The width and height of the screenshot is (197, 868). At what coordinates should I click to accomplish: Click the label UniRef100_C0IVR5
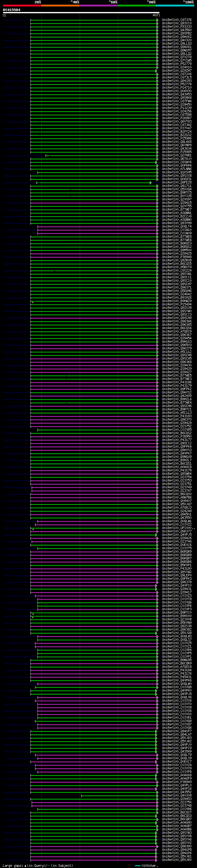(x=177, y=430)
